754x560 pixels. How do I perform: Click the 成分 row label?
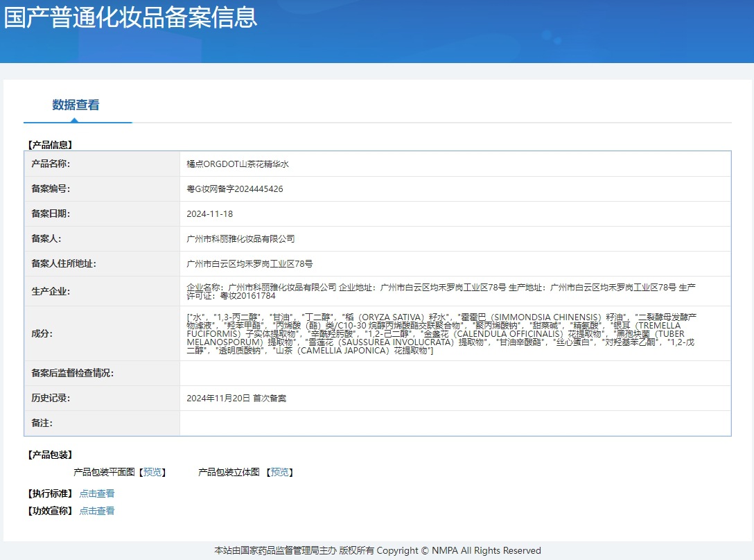point(42,334)
